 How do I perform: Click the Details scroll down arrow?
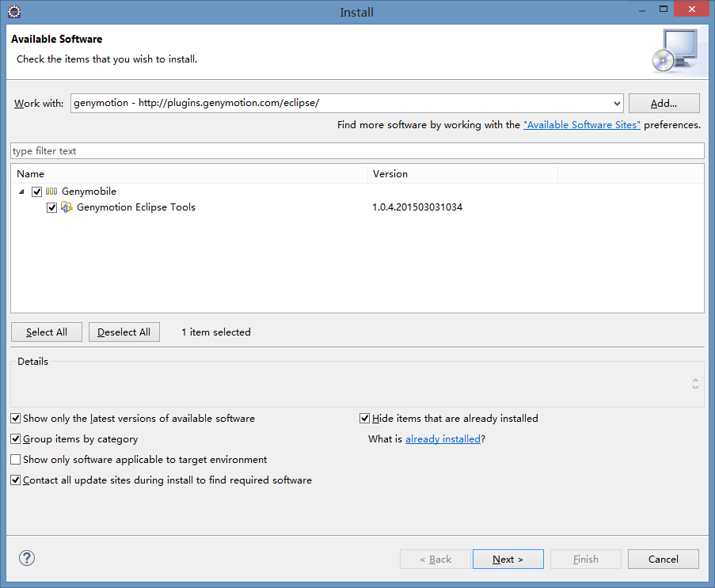[x=695, y=386]
